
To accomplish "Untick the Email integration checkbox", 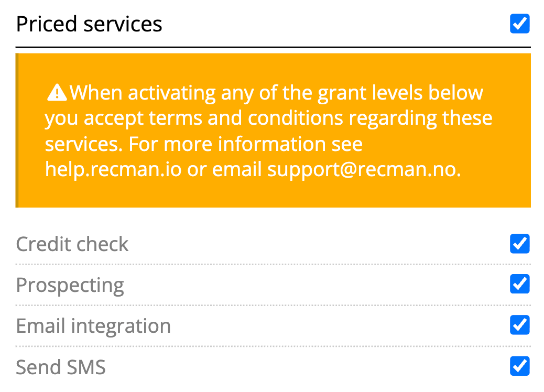I will pyautogui.click(x=519, y=325).
